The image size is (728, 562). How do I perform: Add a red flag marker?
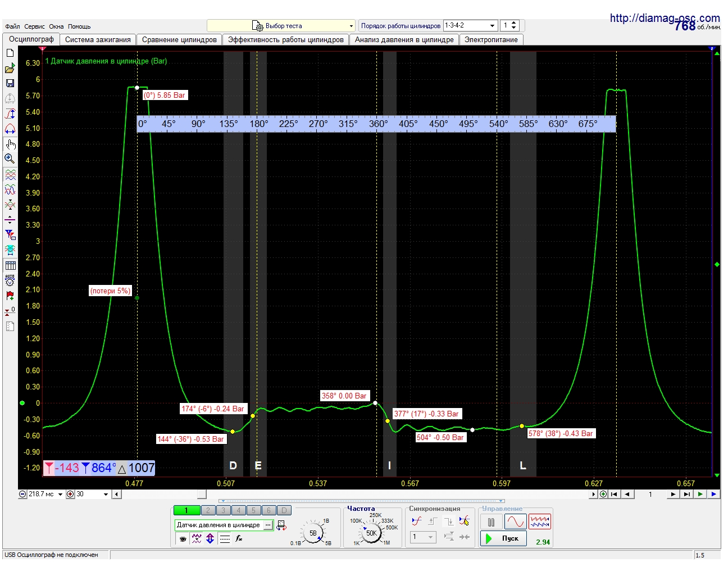click(x=10, y=296)
